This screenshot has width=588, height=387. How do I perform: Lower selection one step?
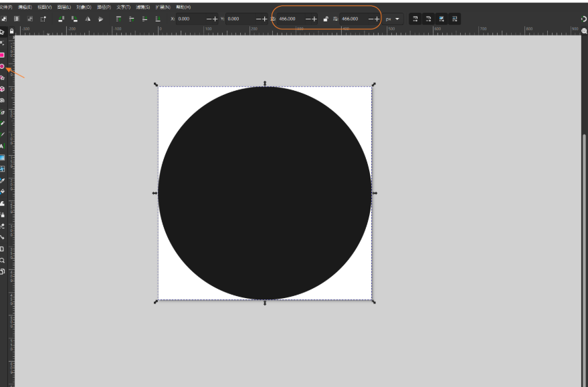coord(144,19)
